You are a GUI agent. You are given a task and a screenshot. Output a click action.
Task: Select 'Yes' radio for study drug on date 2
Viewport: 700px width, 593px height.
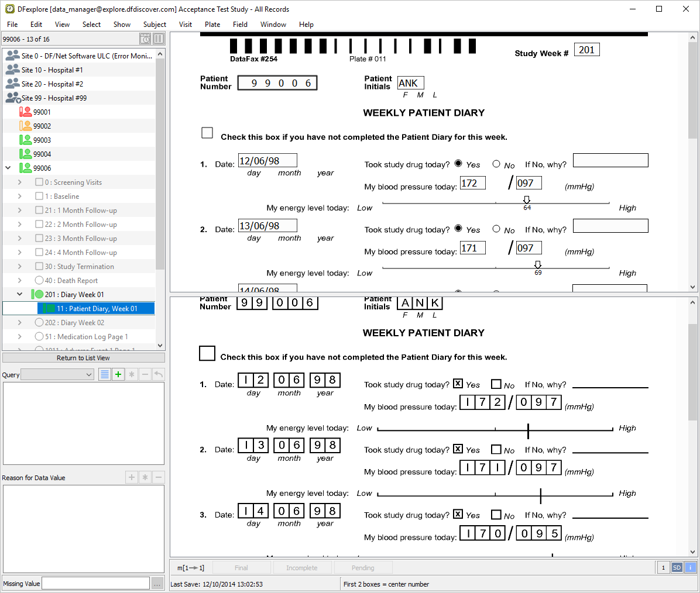[x=458, y=229]
